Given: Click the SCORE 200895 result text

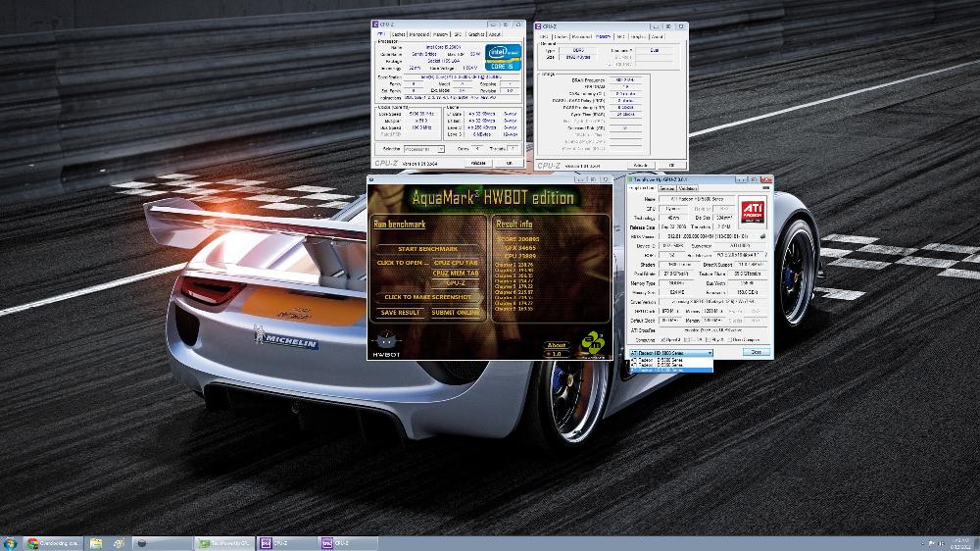Looking at the screenshot, I should 518,239.
